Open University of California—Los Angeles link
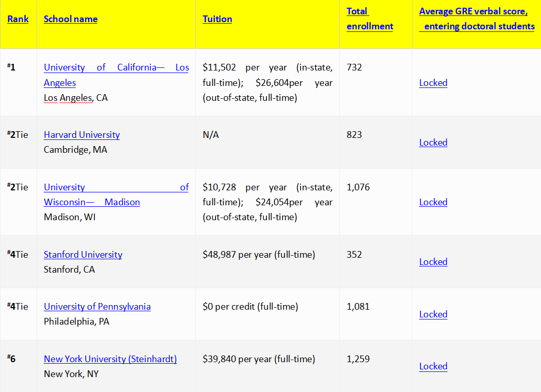 (116, 75)
